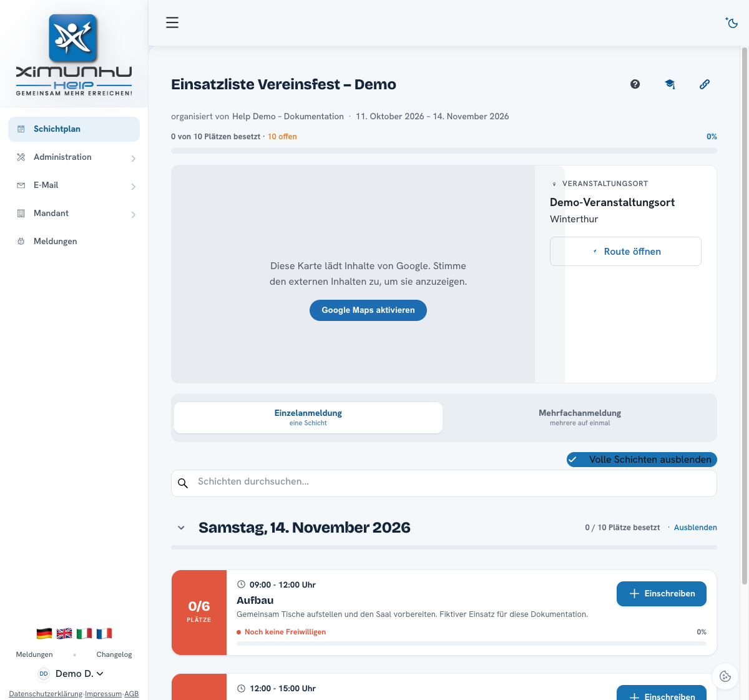Switch language to German flag

tap(44, 633)
